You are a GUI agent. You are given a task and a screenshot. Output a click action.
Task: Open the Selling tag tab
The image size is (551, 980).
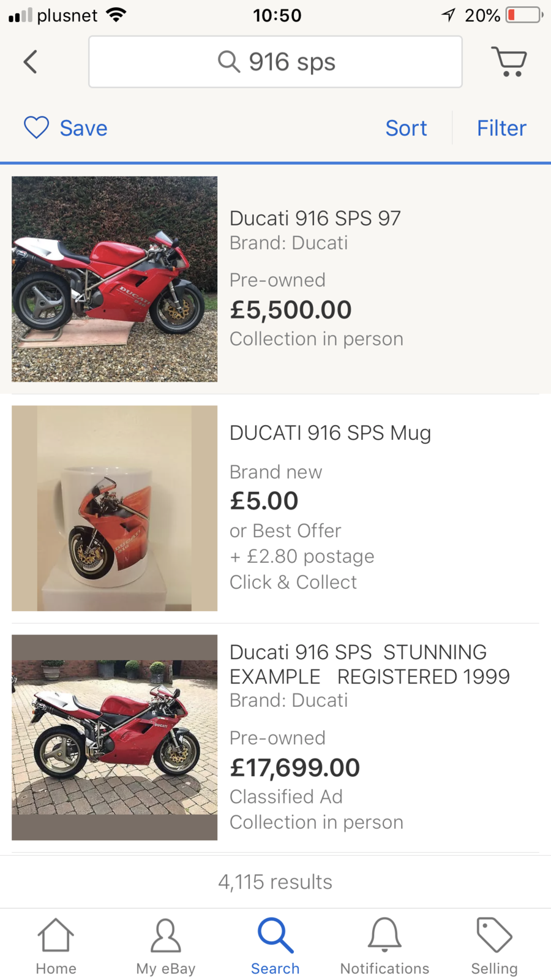494,946
